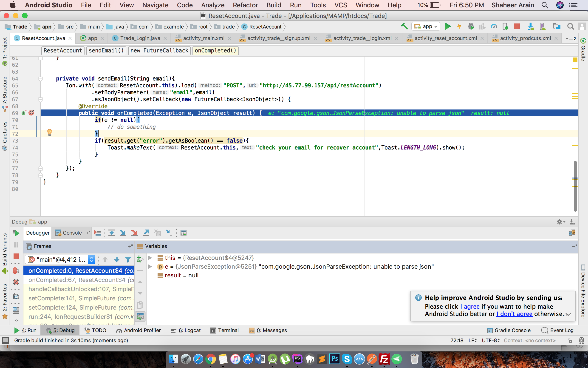Click the Evaluate Expression calculator icon

pyautogui.click(x=184, y=233)
